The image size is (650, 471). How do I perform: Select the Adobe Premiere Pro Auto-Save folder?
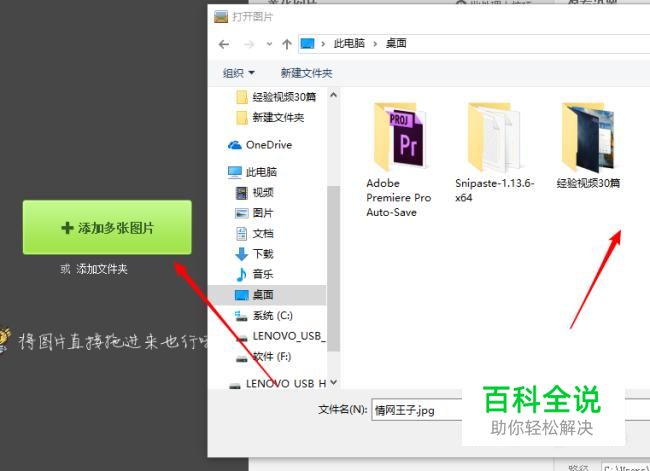tap(399, 160)
